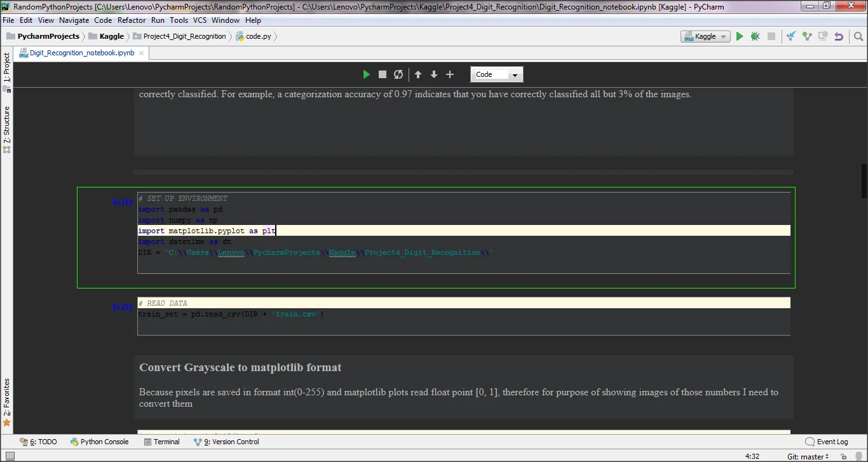The image size is (868, 462).
Task: Add a new cell with plus
Action: pos(450,74)
